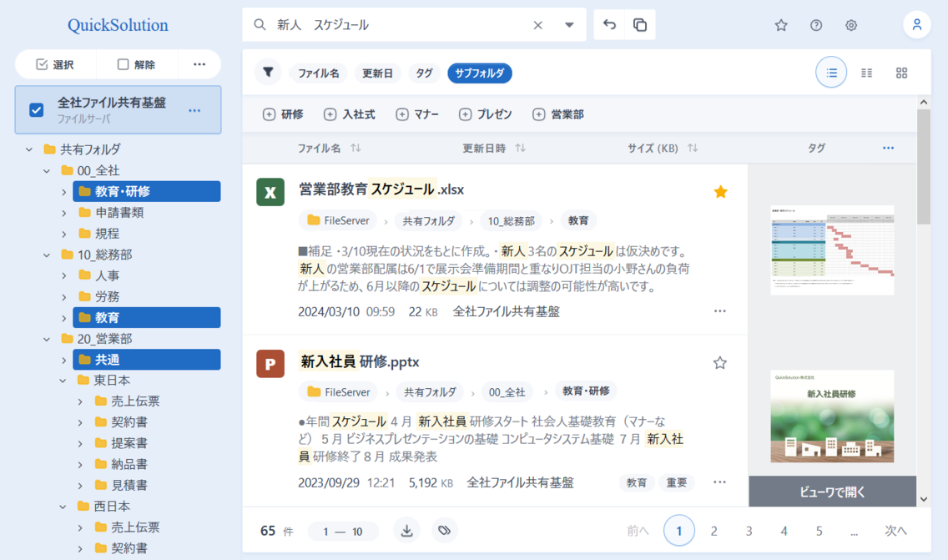Click the filter funnel icon
948x560 pixels.
268,73
